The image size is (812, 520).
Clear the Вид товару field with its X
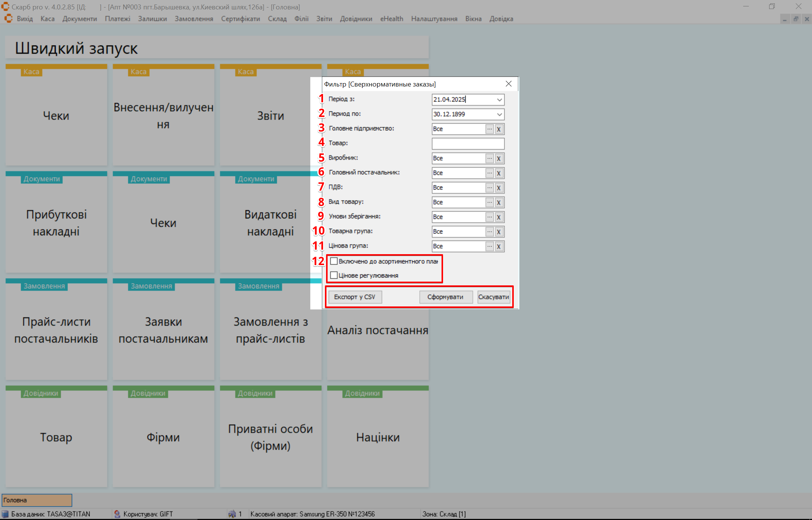(x=499, y=202)
